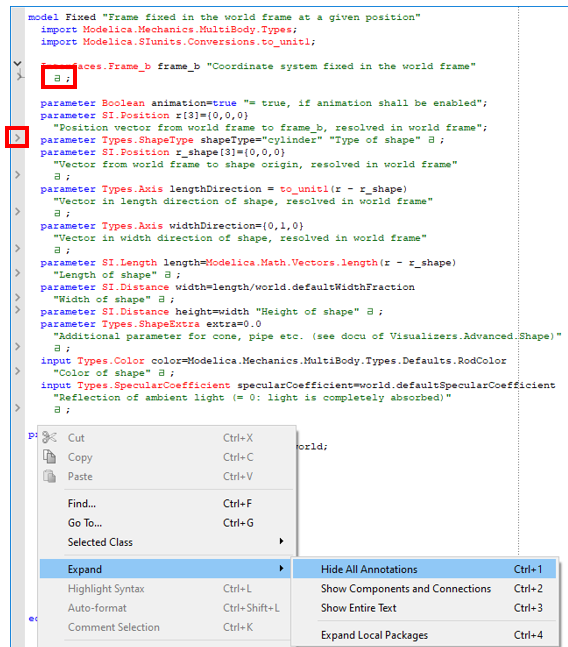Click Auto-format in the context menu
Image resolution: width=568 pixels, height=647 pixels.
click(x=167, y=608)
